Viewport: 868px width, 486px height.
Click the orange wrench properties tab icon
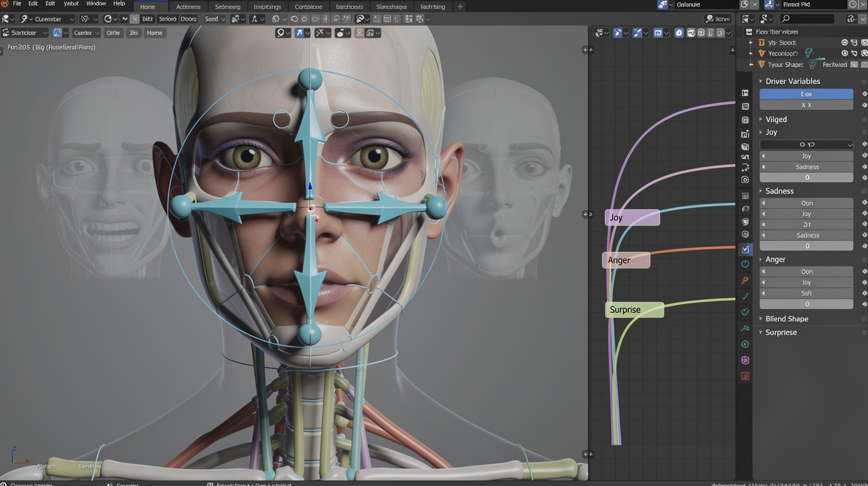pyautogui.click(x=745, y=280)
